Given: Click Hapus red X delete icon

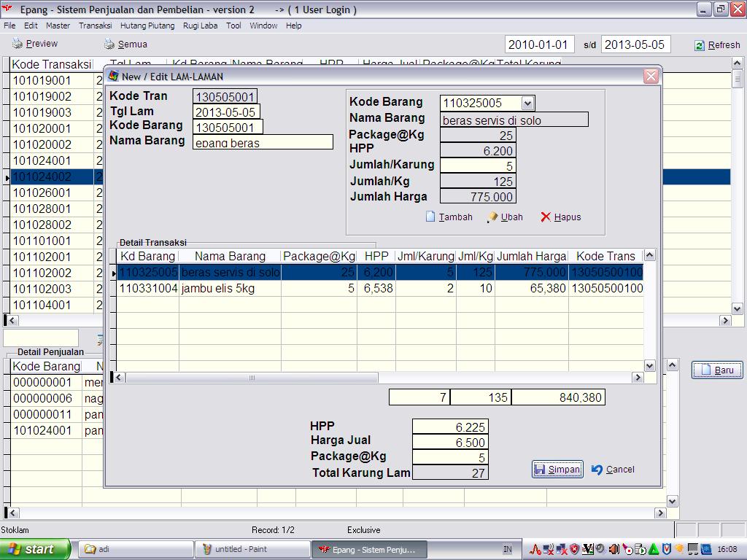Looking at the screenshot, I should 546,217.
